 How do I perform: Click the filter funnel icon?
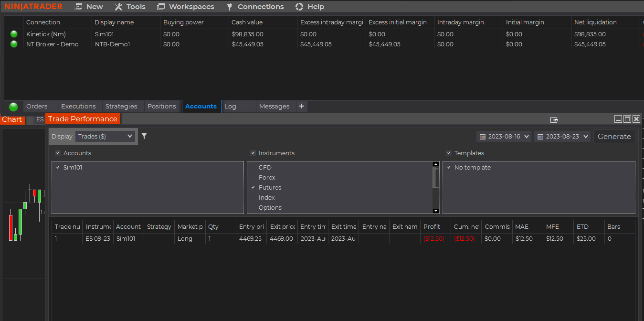tap(144, 136)
